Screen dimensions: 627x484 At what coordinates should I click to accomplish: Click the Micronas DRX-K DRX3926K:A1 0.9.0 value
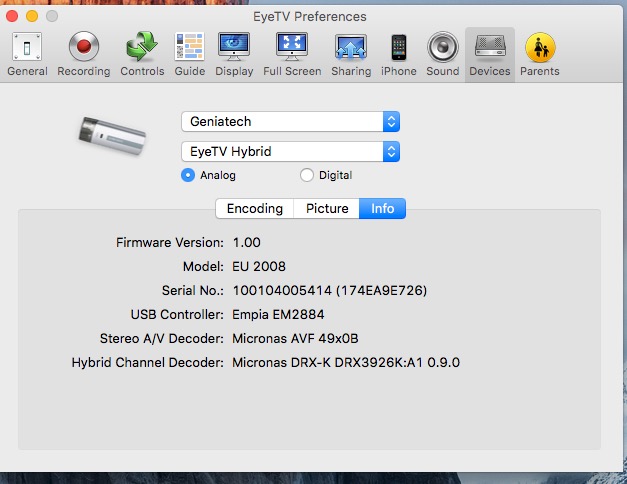point(346,362)
